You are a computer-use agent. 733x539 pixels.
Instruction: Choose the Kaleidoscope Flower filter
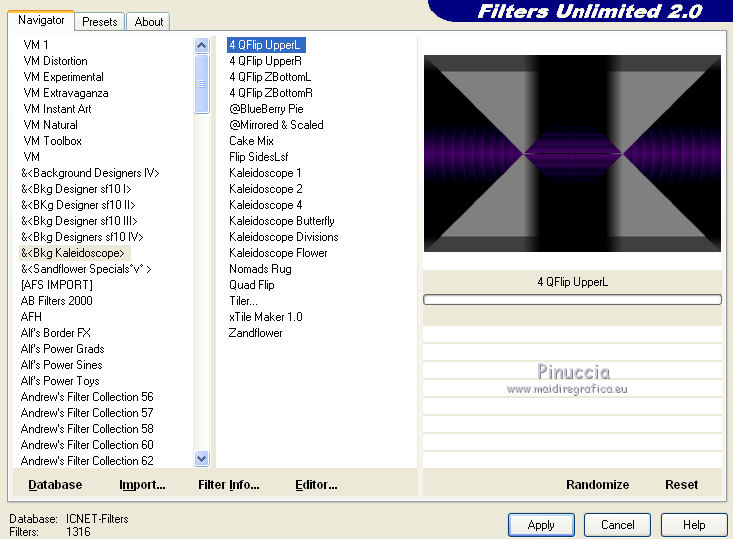tap(278, 253)
